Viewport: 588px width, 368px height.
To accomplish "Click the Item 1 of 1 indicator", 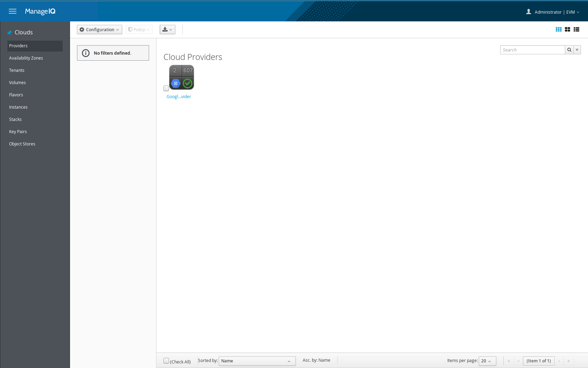I will [539, 361].
